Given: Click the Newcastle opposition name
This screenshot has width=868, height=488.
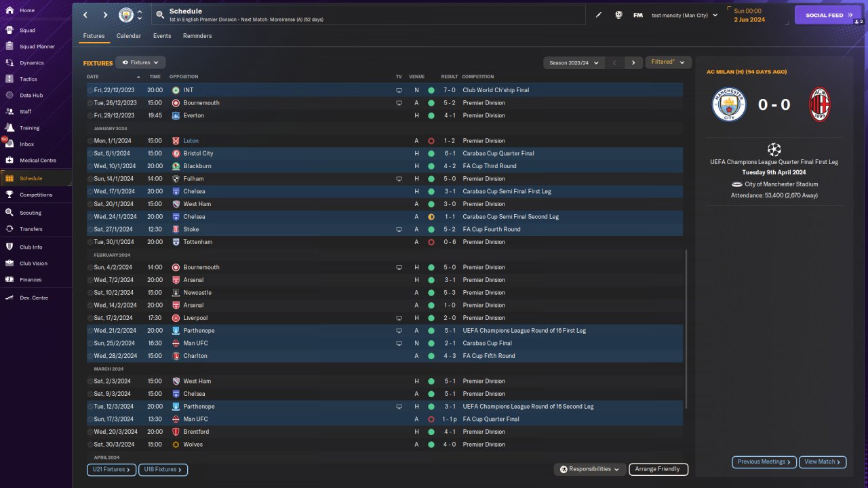Looking at the screenshot, I should pyautogui.click(x=197, y=293).
